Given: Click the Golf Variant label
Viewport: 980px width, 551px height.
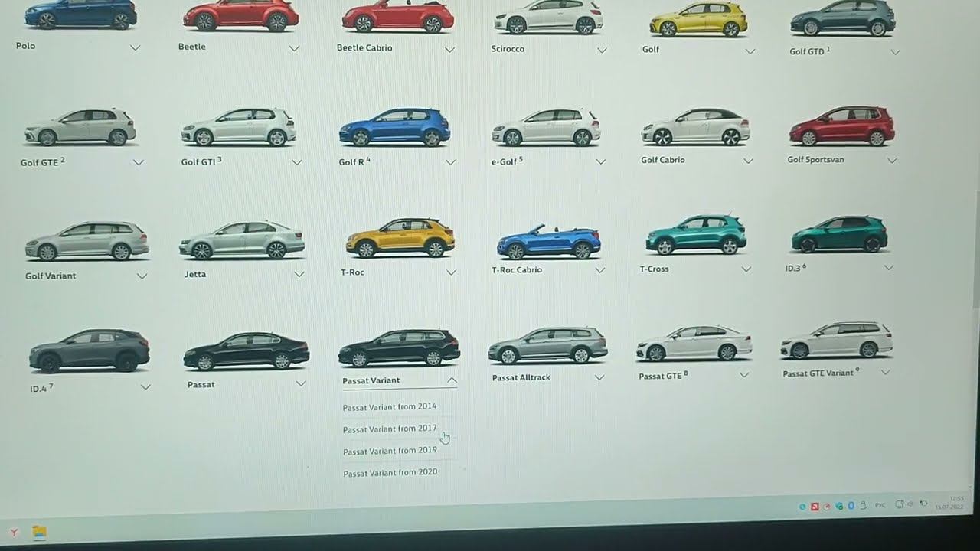Looking at the screenshot, I should [x=51, y=275].
